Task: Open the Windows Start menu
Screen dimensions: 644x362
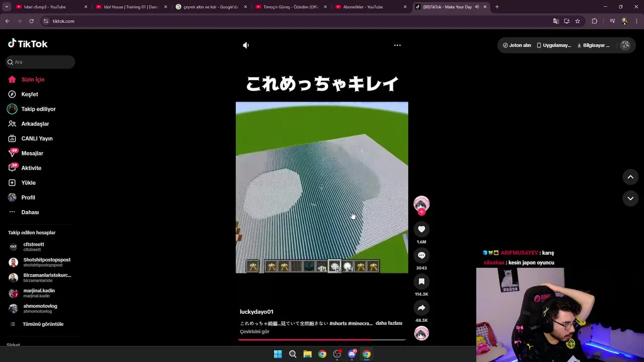Action: tap(278, 354)
